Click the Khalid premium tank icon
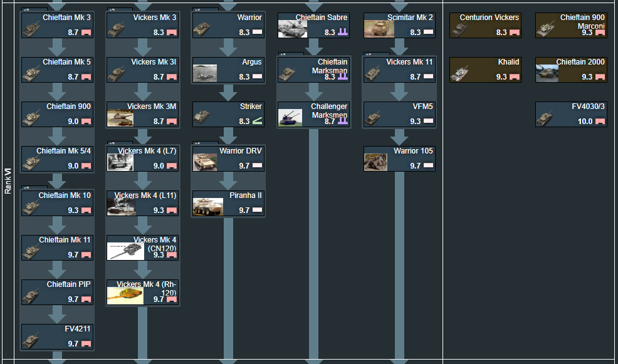This screenshot has width=618, height=364. [460, 72]
